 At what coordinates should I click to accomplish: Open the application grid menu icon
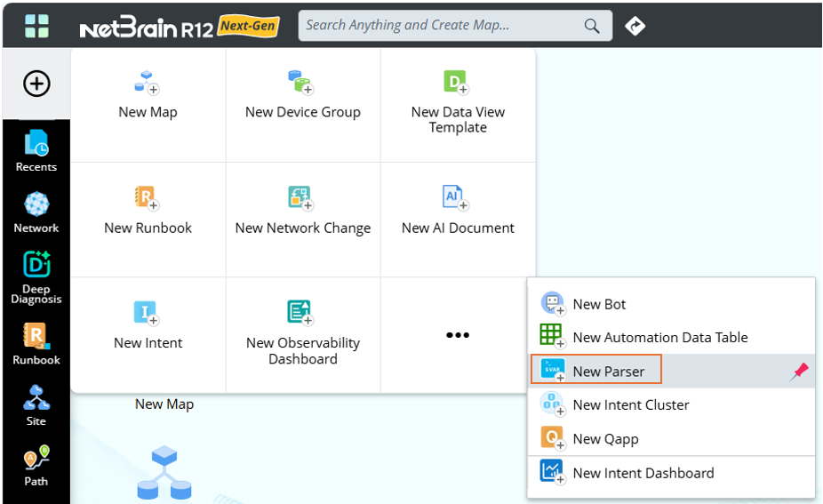point(36,26)
